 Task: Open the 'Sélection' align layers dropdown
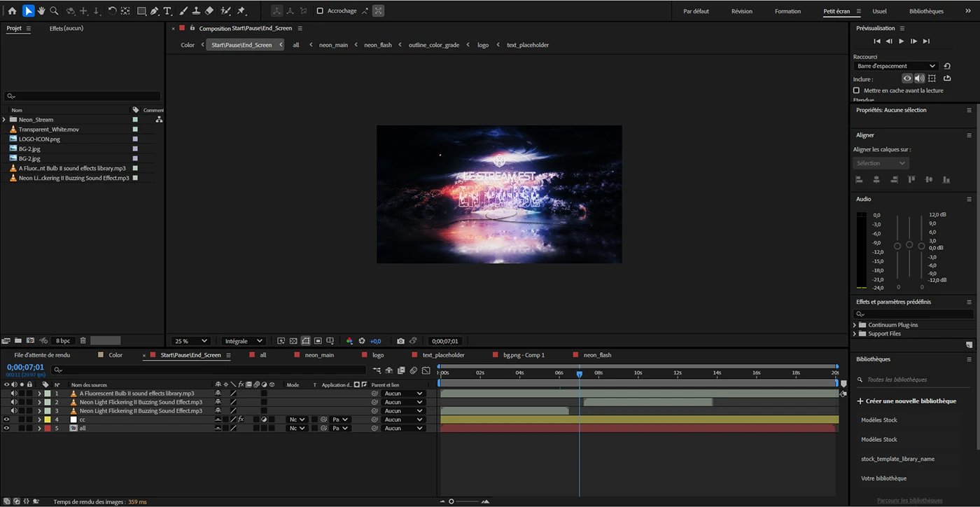point(880,162)
